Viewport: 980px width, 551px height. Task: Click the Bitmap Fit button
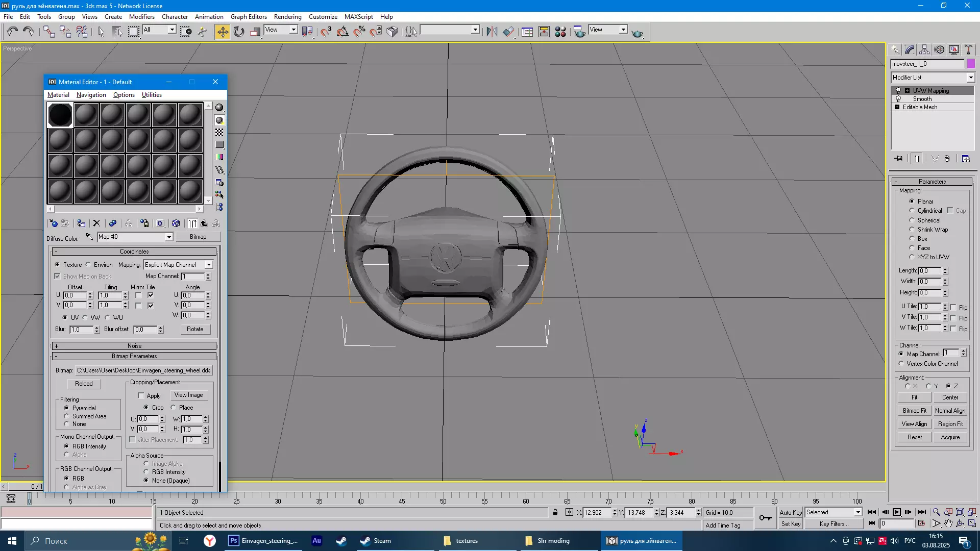915,411
